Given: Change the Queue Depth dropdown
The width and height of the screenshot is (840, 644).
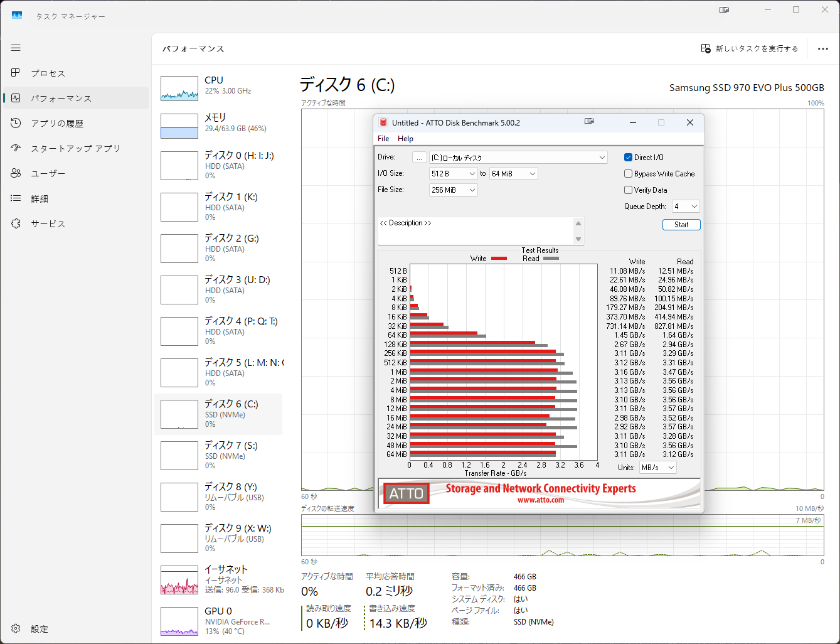Looking at the screenshot, I should point(686,207).
